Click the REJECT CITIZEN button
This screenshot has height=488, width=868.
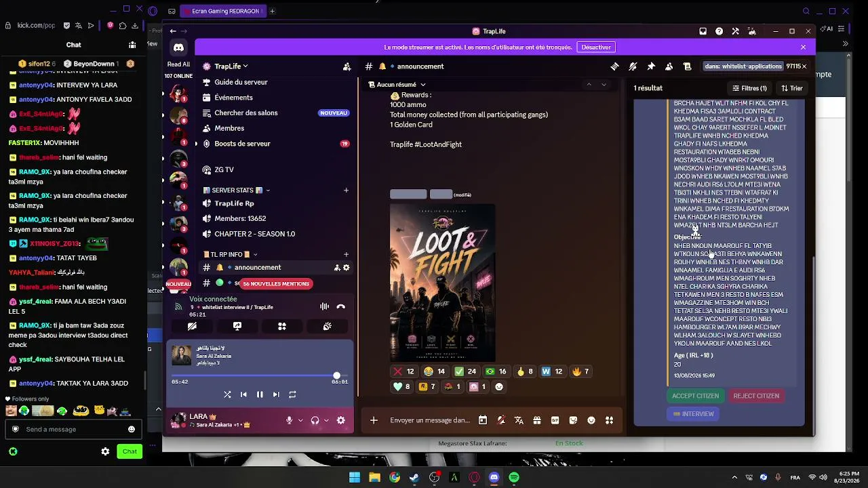click(x=756, y=396)
